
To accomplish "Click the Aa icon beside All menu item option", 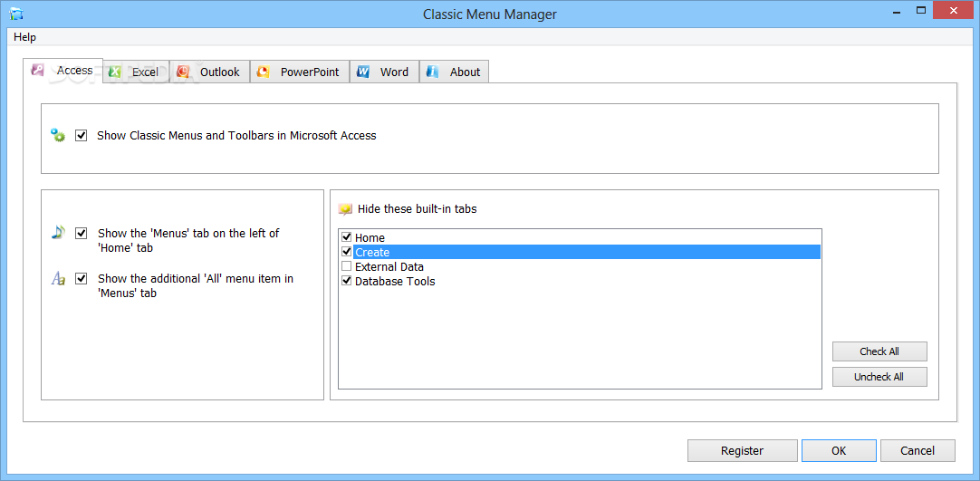I will tap(57, 279).
